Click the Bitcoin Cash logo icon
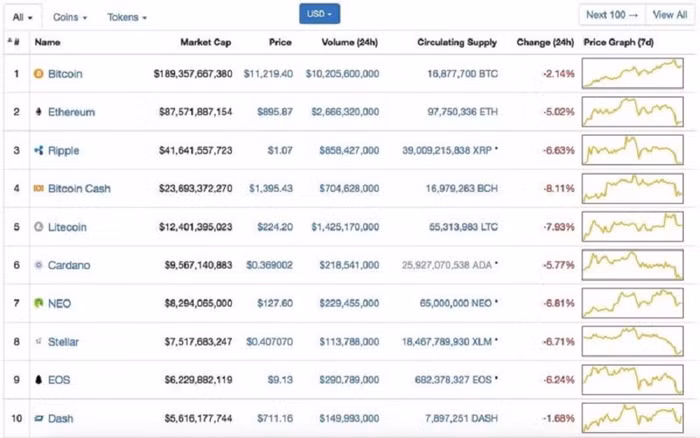This screenshot has height=438, width=700. (x=39, y=188)
